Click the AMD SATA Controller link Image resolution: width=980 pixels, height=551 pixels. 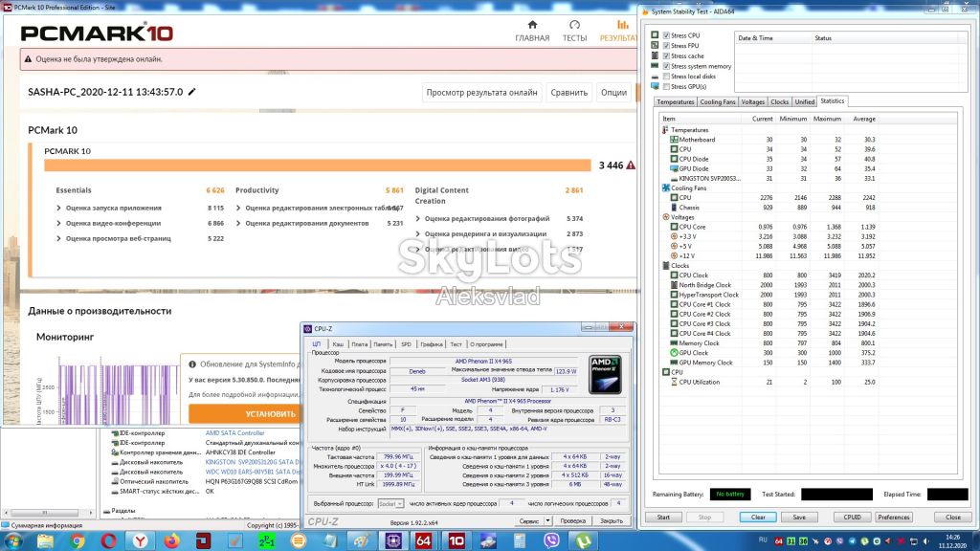point(235,433)
